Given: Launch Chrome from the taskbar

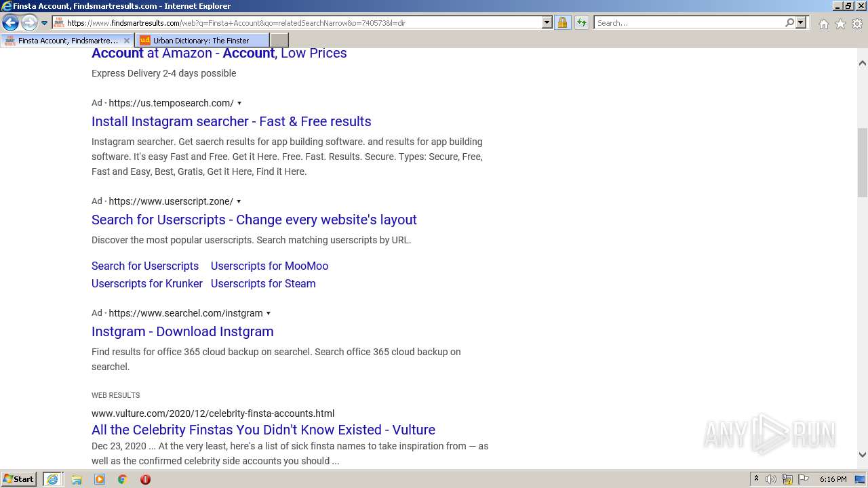Looking at the screenshot, I should click(x=122, y=479).
